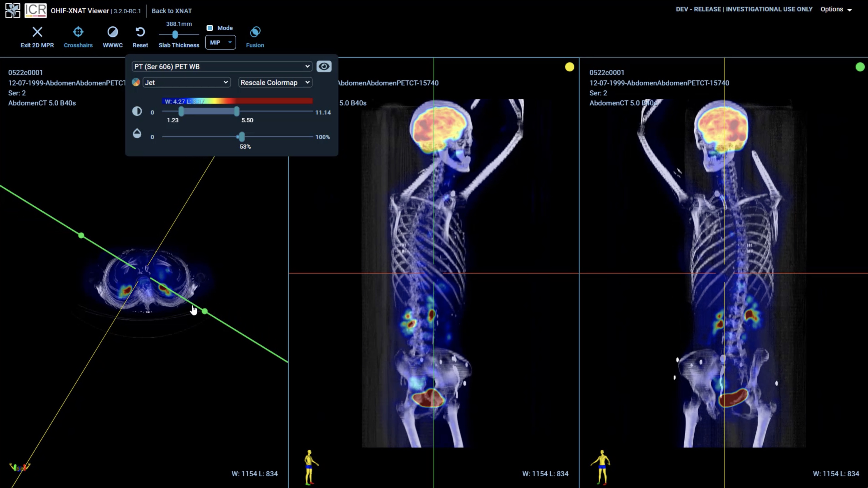Open the Jet colormap dropdown

tap(187, 82)
